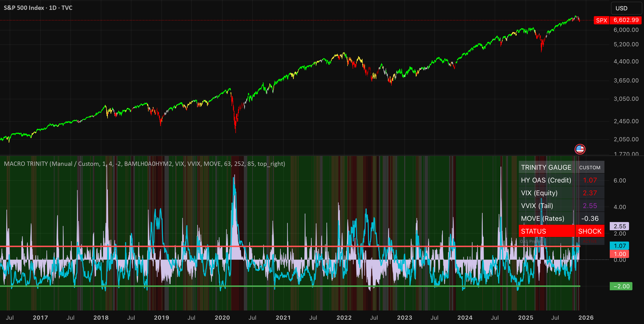The height and width of the screenshot is (324, 644).
Task: Click the red 1.00 threshold axis label
Action: tap(619, 254)
